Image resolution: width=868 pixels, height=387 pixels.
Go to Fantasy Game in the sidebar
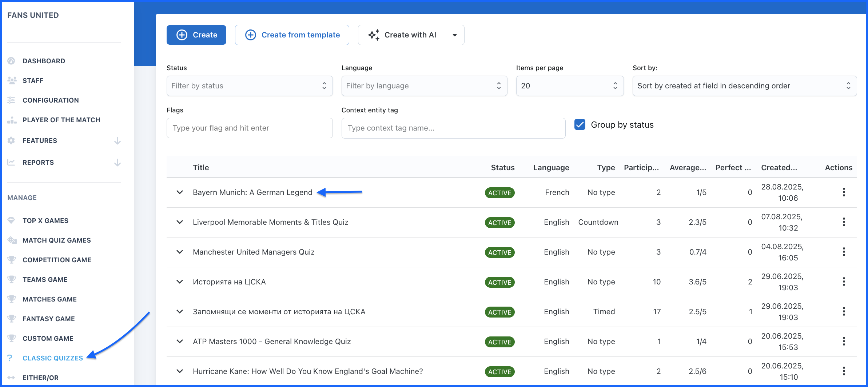point(48,319)
